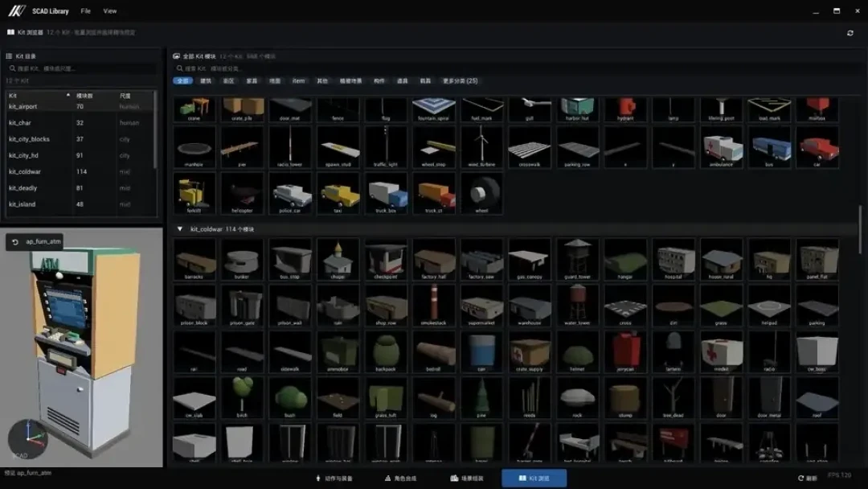The height and width of the screenshot is (489, 868).
Task: Choose the tree_dead module thumbnail
Action: (x=674, y=397)
